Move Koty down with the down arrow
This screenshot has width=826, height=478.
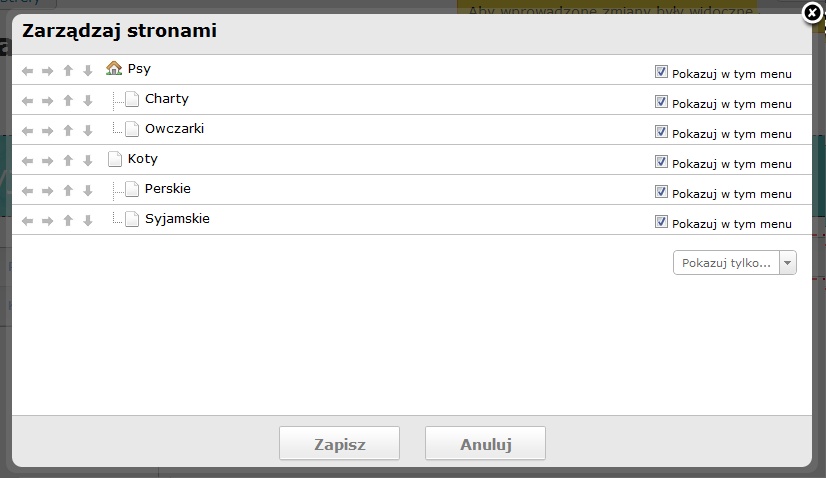(88, 161)
